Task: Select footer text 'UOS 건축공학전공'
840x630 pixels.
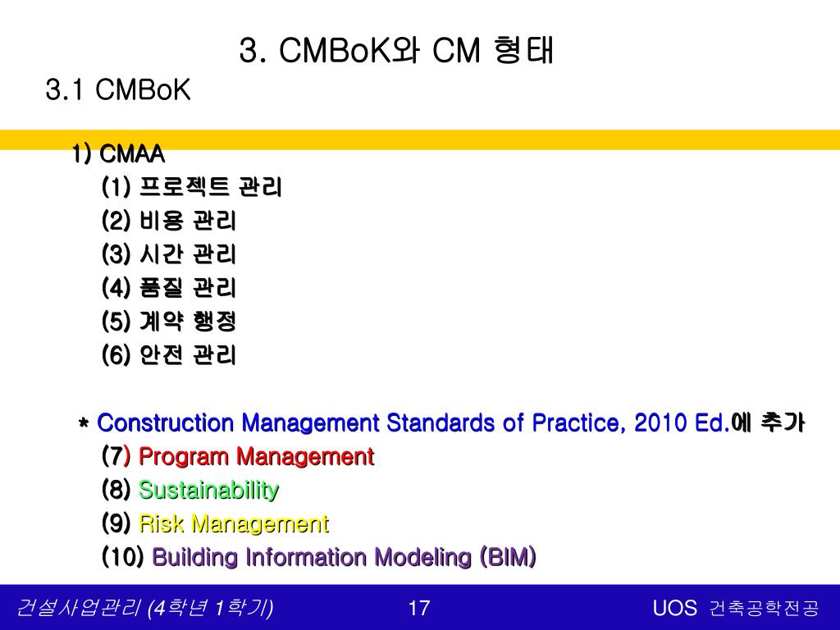Action: click(x=736, y=608)
